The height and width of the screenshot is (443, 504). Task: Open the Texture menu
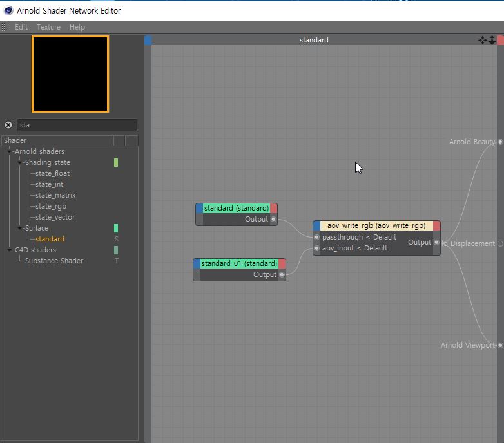[48, 27]
